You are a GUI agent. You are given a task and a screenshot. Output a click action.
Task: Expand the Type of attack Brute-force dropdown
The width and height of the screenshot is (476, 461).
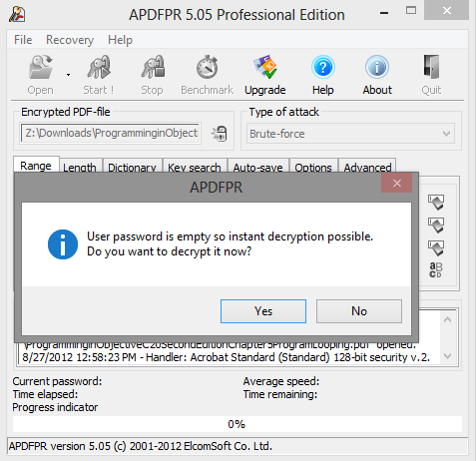click(350, 134)
